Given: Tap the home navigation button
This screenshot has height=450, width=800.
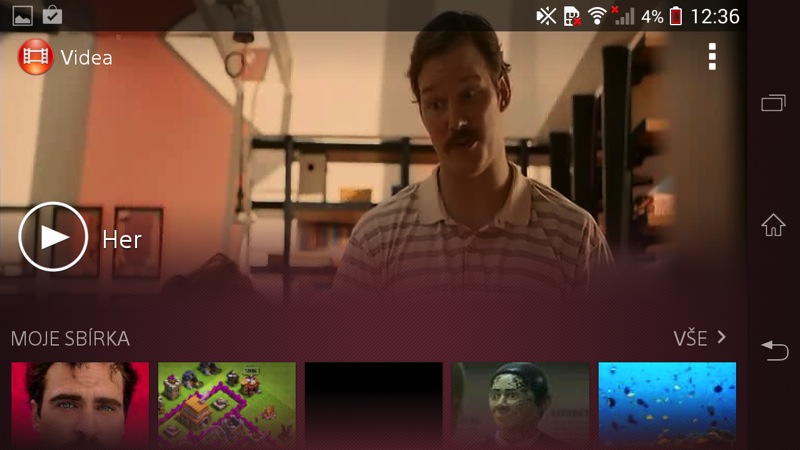Looking at the screenshot, I should pyautogui.click(x=773, y=224).
